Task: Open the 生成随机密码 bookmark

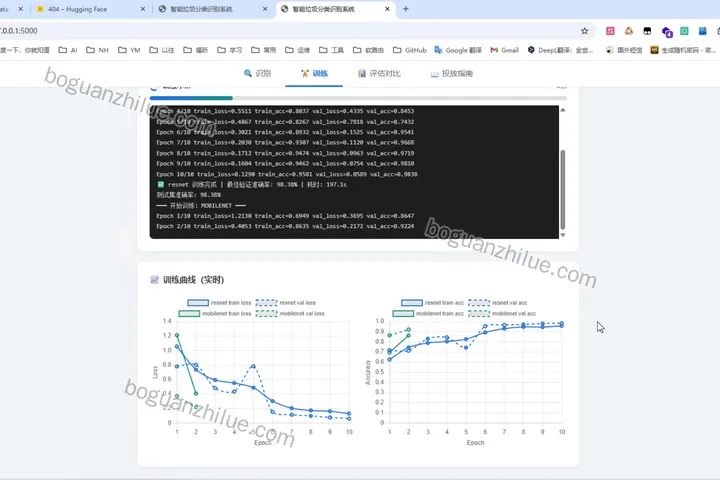Action: tap(683, 50)
